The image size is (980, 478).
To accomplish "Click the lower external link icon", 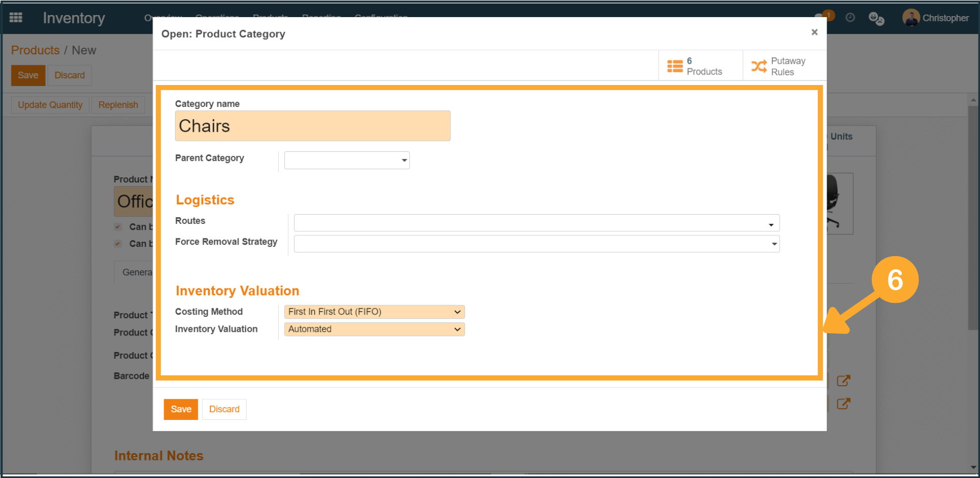I will (x=843, y=403).
